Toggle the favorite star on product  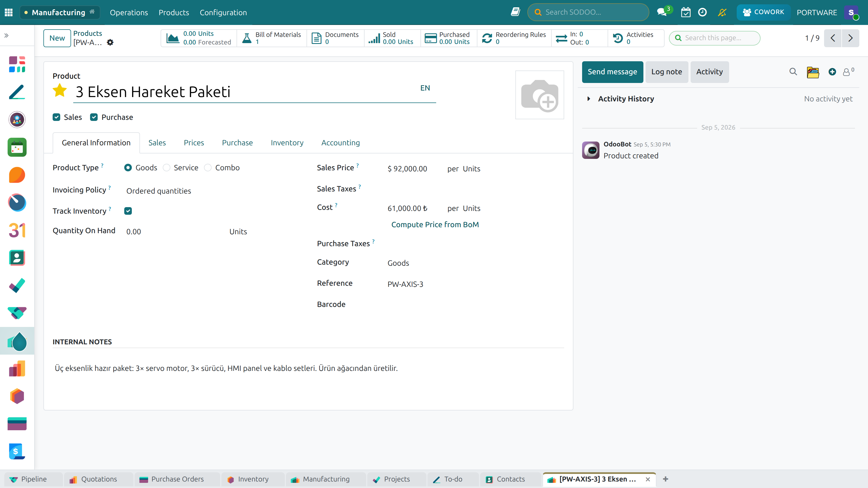coord(60,90)
